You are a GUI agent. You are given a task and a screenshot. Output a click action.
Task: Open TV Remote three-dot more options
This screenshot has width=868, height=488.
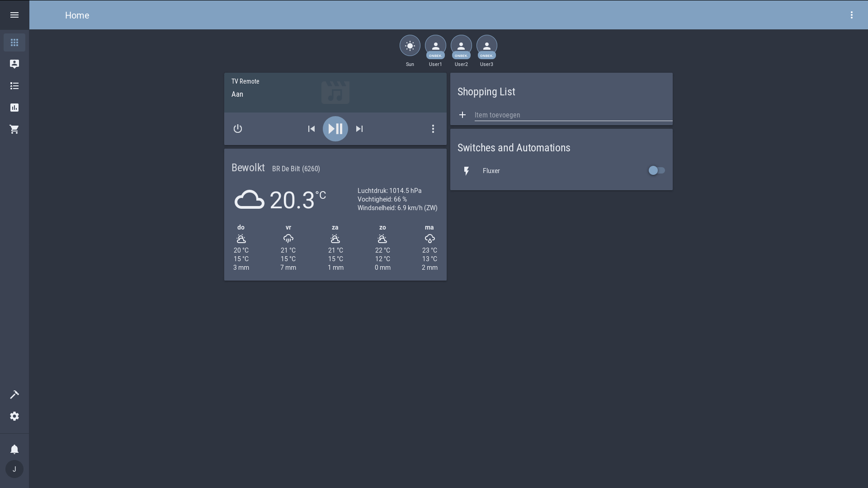pyautogui.click(x=433, y=129)
